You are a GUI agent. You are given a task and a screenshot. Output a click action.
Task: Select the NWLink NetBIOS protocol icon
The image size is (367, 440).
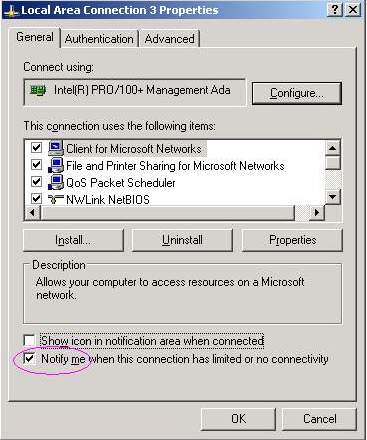tap(56, 199)
